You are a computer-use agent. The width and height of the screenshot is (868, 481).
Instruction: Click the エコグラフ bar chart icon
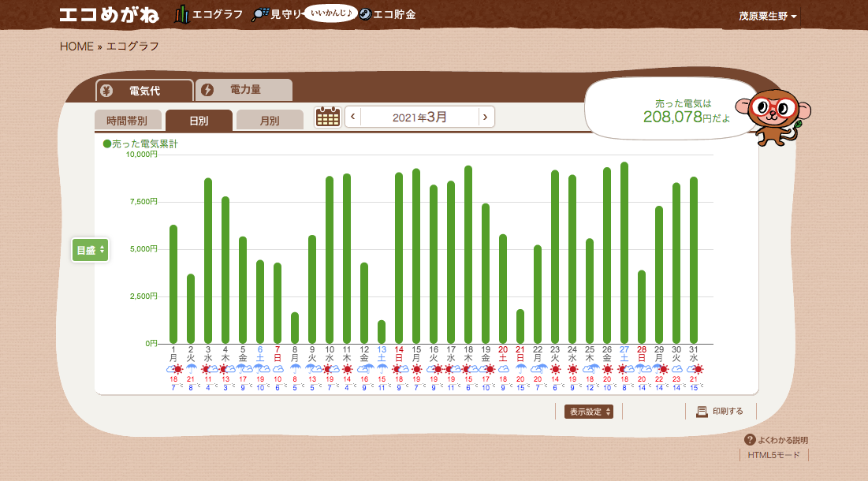tap(181, 14)
